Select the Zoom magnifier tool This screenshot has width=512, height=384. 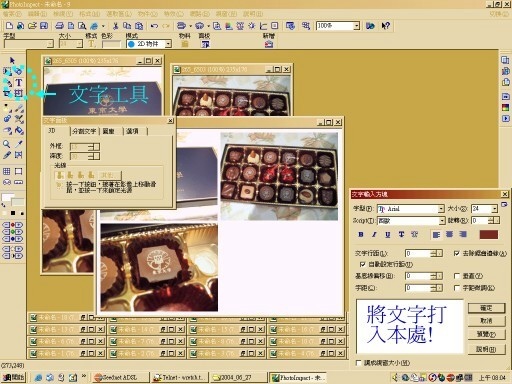pyautogui.click(x=6, y=144)
